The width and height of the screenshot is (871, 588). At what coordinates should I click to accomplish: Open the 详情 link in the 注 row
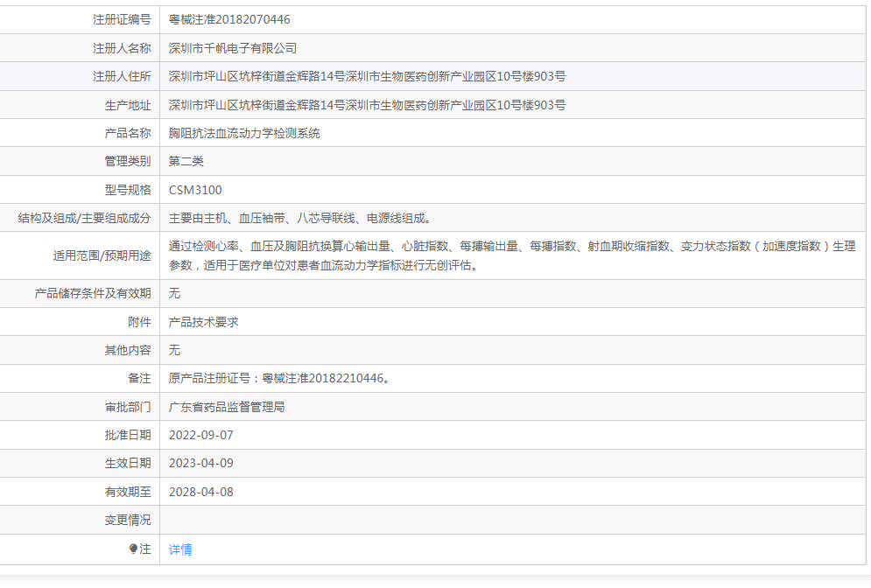coord(180,549)
